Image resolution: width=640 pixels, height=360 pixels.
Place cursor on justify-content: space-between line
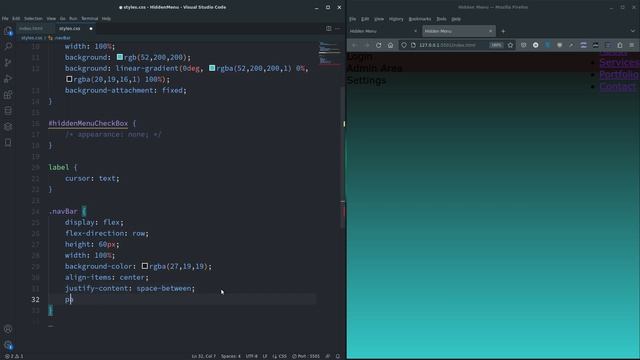[x=130, y=288]
